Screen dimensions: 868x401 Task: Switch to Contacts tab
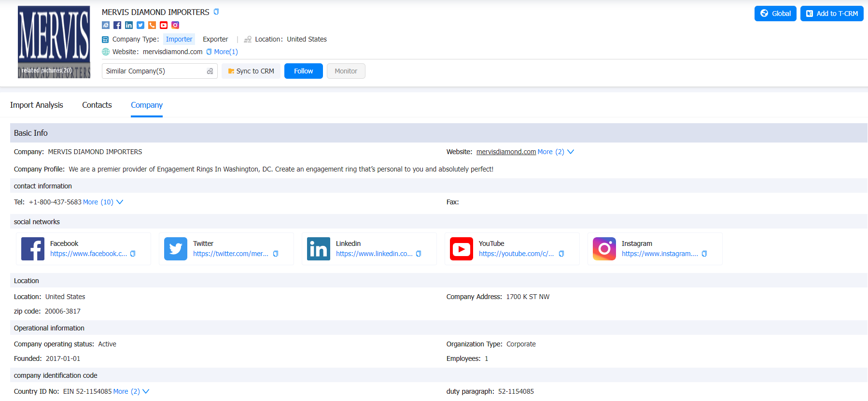(x=97, y=105)
